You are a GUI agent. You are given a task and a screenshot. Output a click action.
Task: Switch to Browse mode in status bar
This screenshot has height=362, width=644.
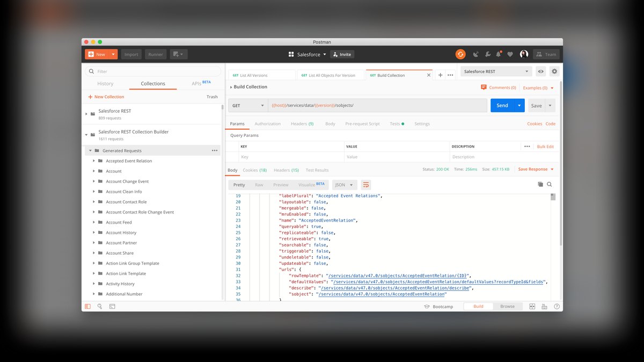(x=507, y=306)
